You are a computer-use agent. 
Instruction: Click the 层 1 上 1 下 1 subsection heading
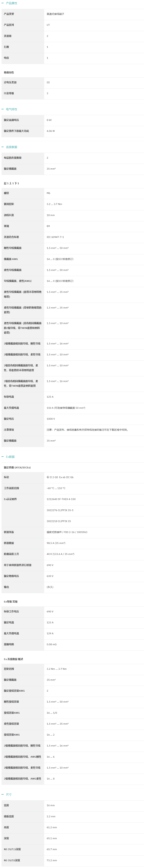(x=11, y=183)
